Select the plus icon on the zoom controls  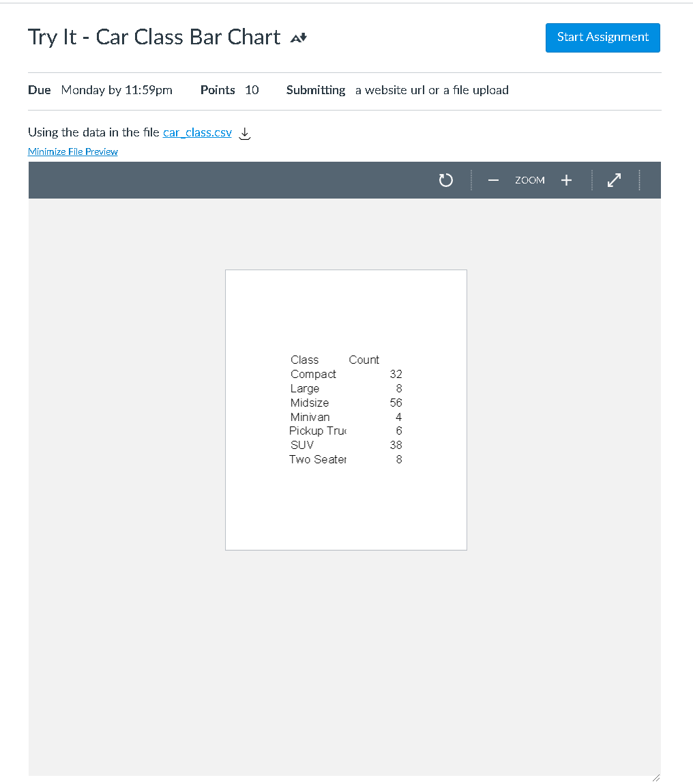[566, 179]
